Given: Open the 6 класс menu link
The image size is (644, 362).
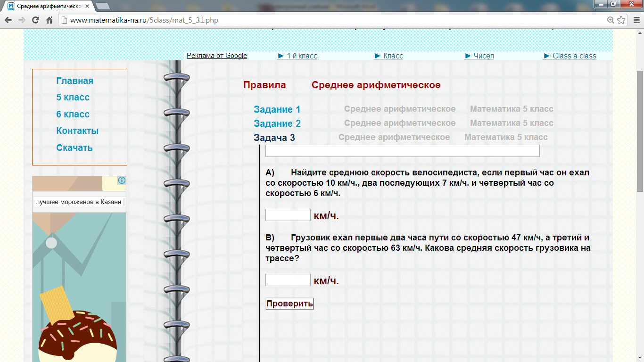Looking at the screenshot, I should 73,114.
